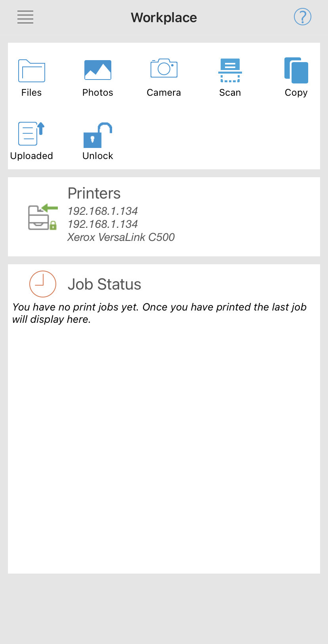Select the Xerox VersaLink C500 printer

pyautogui.click(x=121, y=237)
